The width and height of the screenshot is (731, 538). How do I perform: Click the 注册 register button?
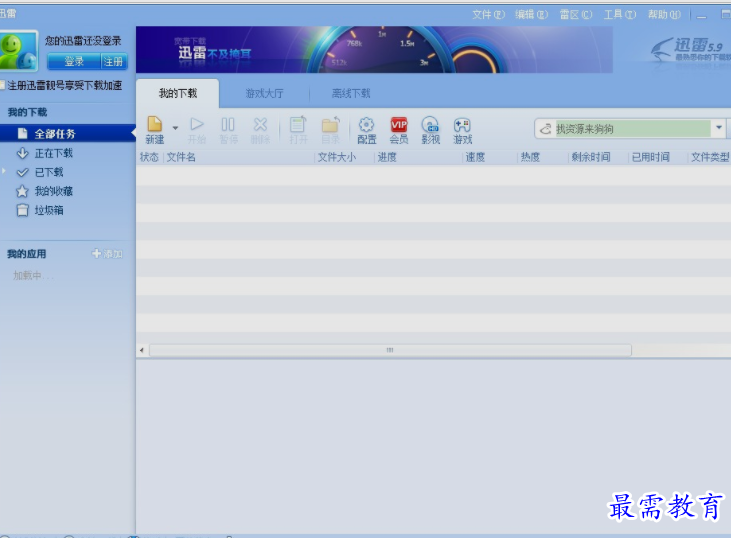113,62
